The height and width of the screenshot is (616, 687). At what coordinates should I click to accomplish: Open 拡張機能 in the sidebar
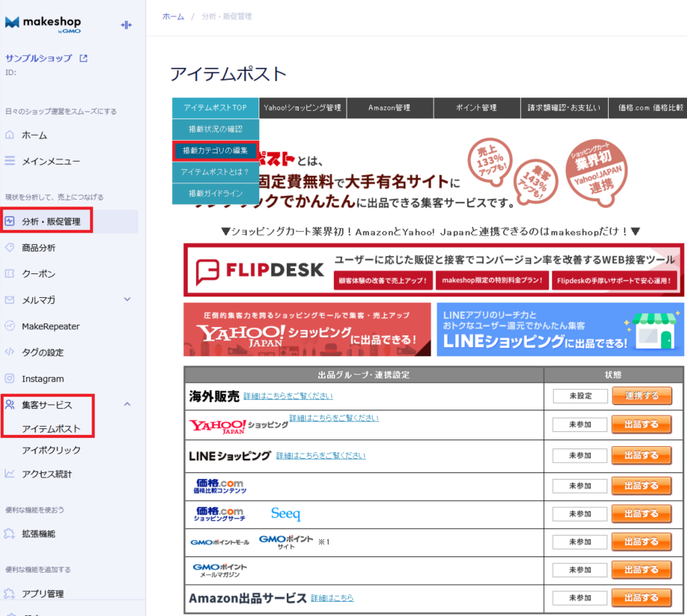click(39, 533)
